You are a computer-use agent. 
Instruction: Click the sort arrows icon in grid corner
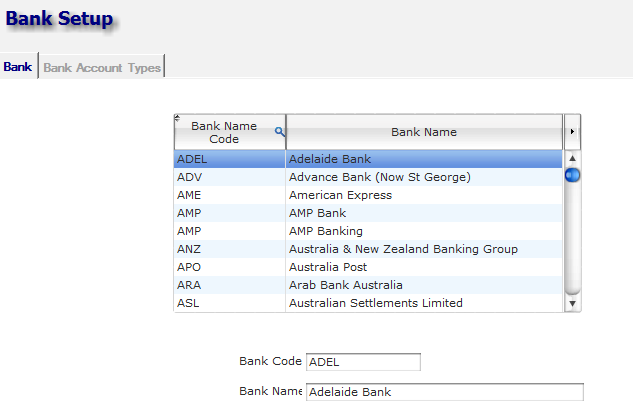click(x=177, y=118)
